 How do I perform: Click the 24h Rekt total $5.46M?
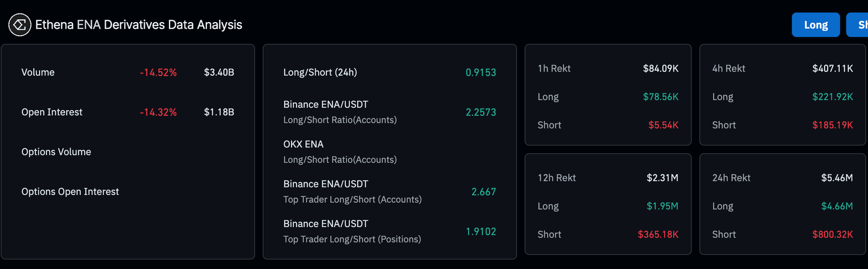(837, 177)
